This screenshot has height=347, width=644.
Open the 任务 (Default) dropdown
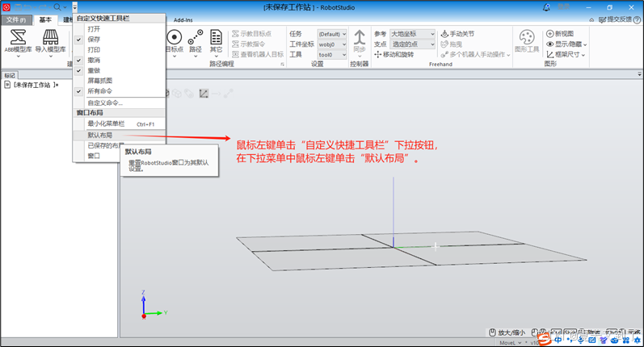coord(332,34)
